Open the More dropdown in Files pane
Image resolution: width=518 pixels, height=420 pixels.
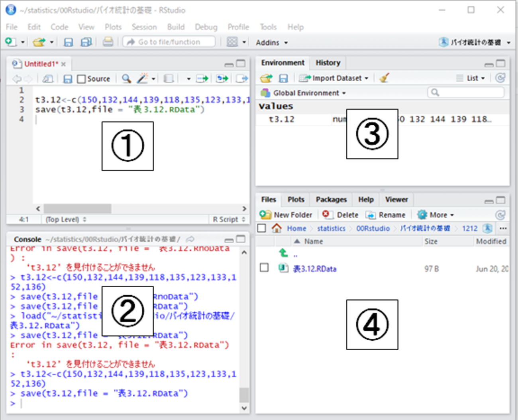(436, 215)
